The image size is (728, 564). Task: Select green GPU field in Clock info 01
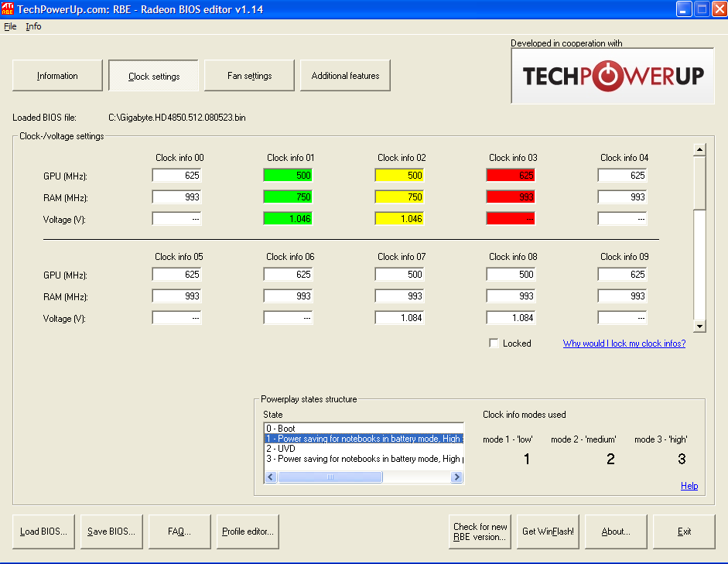click(288, 176)
